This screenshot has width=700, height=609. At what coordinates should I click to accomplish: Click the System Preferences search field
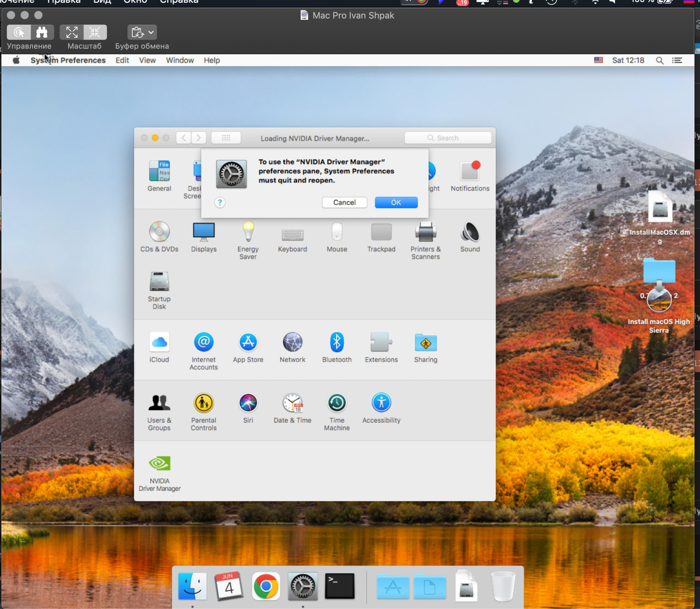click(x=448, y=138)
